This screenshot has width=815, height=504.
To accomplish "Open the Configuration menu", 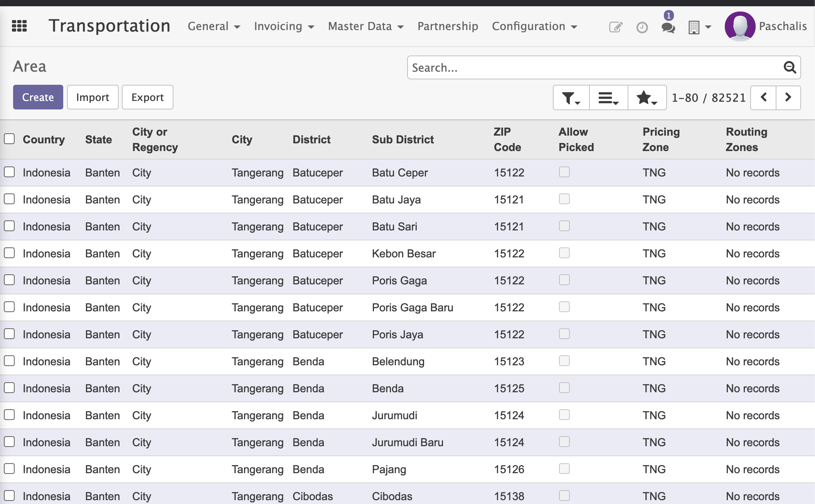I will coord(535,26).
